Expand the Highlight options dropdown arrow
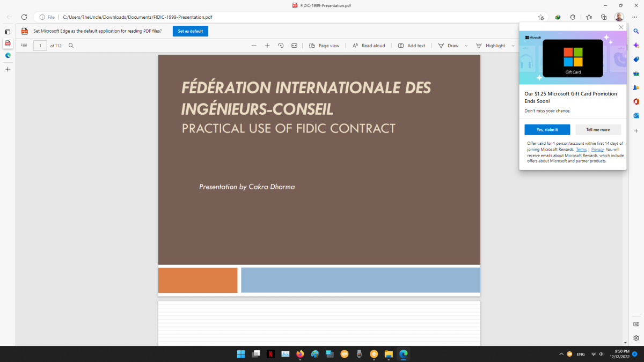Viewport: 644px width, 362px height. (x=513, y=46)
